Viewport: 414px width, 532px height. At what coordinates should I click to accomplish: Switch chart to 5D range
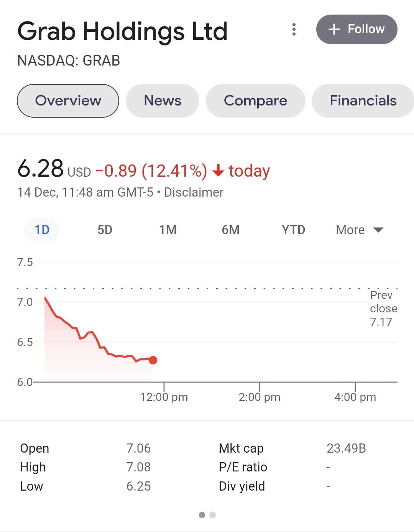[105, 230]
